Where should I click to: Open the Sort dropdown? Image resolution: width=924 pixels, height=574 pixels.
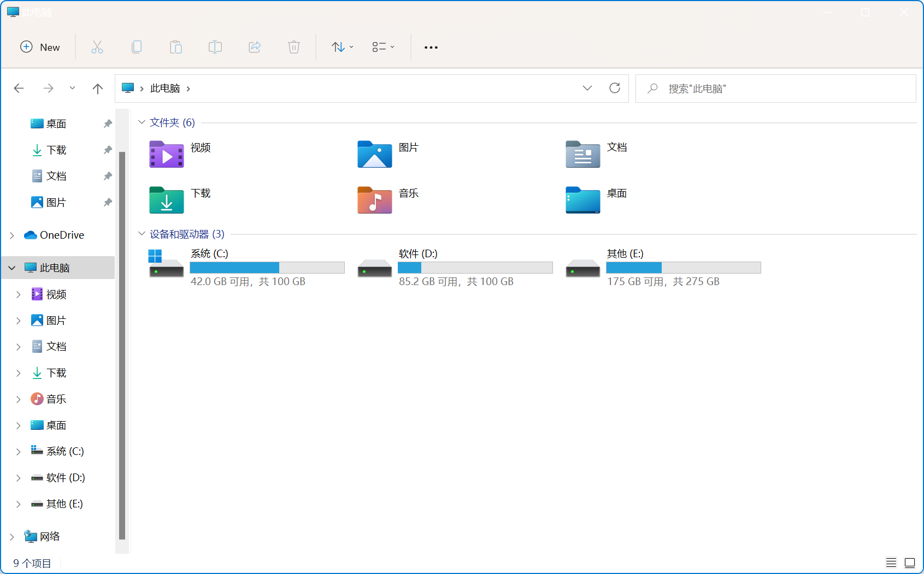point(342,47)
